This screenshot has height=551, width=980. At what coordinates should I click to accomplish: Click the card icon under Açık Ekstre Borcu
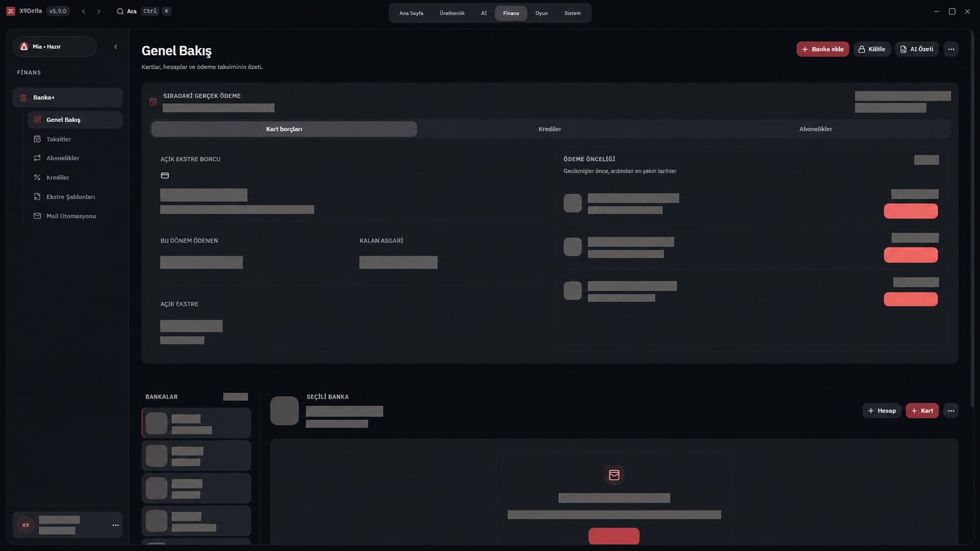tap(165, 175)
